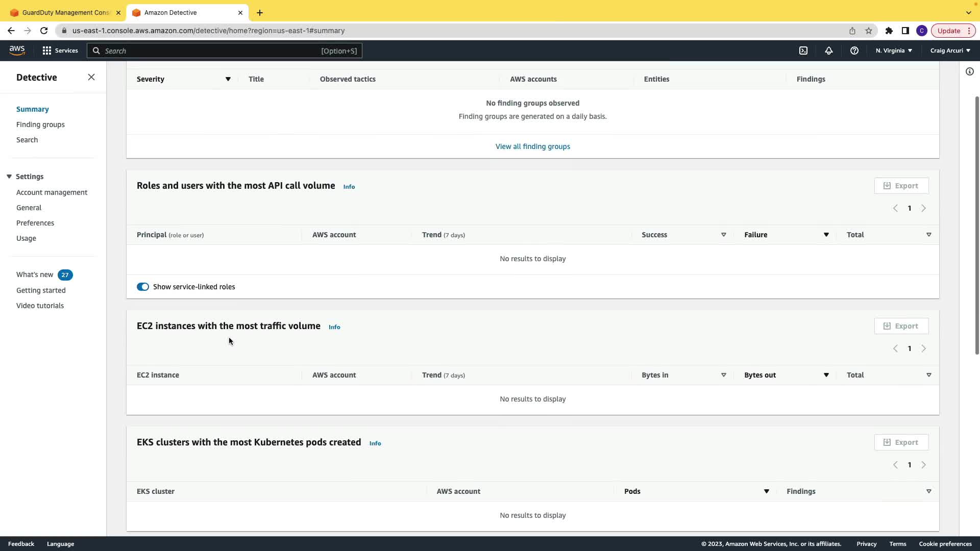Bookmark this page with the star icon
Viewport: 980px width, 551px height.
coord(868,31)
